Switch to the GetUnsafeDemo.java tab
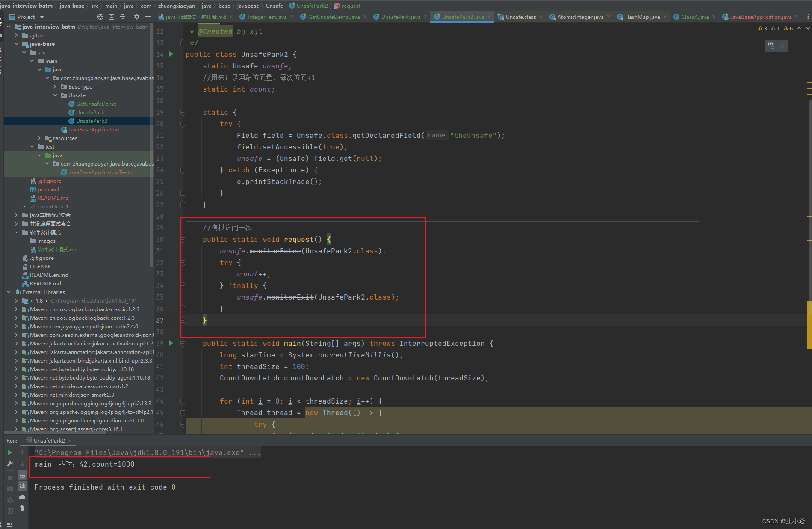This screenshot has width=812, height=529. 334,17
